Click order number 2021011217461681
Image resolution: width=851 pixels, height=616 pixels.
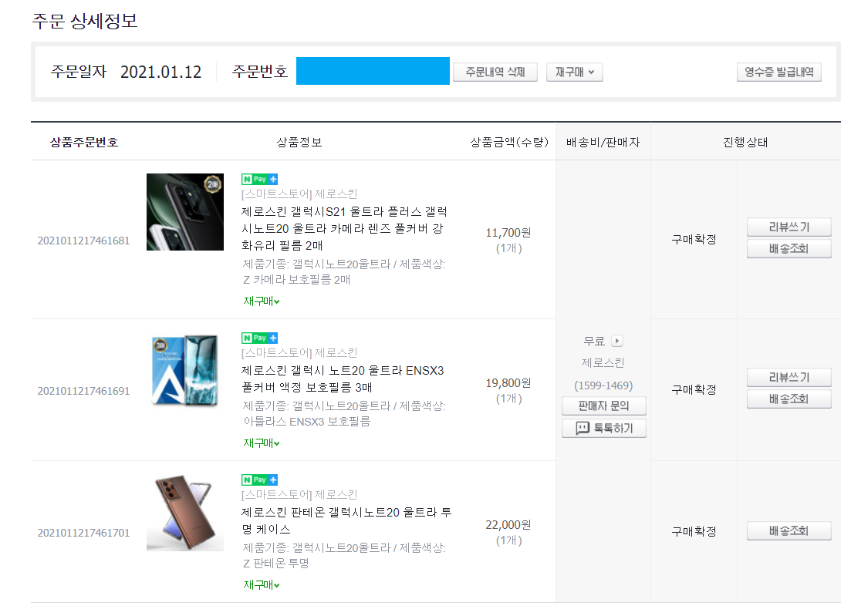[83, 241]
